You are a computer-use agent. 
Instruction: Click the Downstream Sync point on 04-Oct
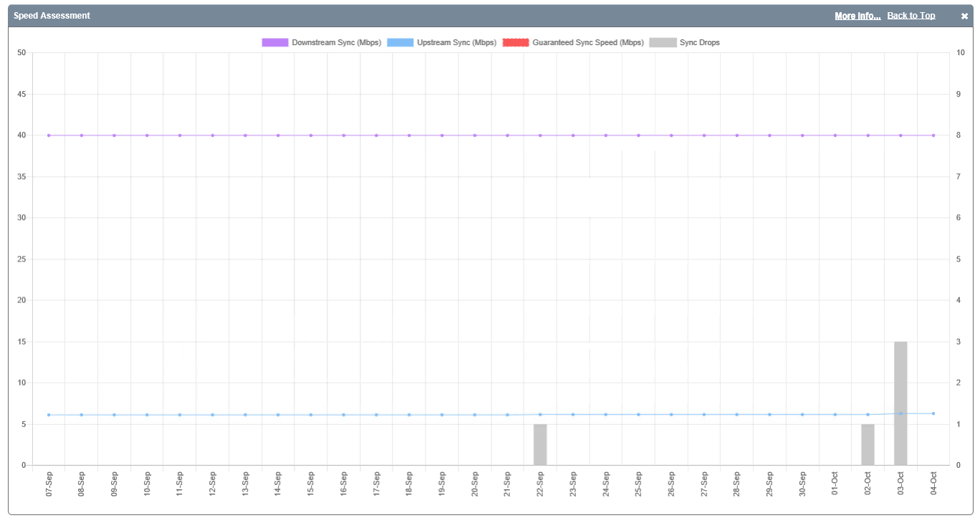point(933,135)
